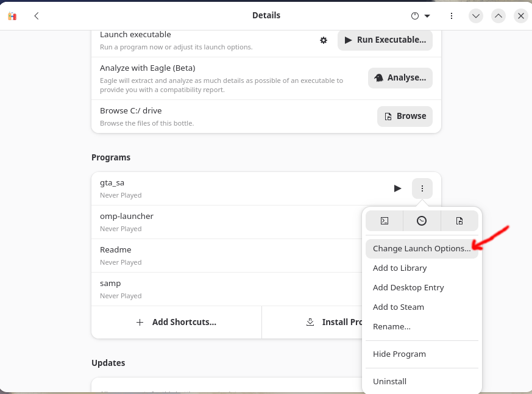
Task: Click Browse to open C:/ drive
Action: click(x=405, y=116)
